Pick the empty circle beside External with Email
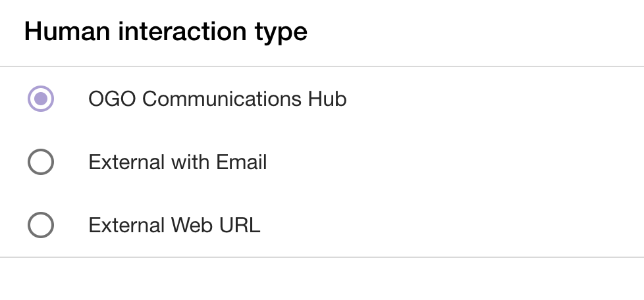 click(41, 162)
